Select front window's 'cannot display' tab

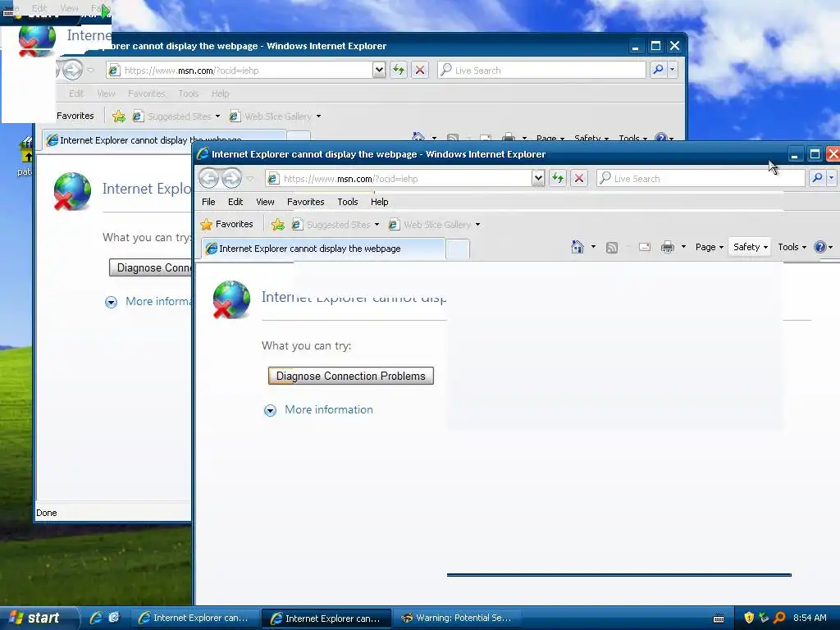(x=323, y=249)
